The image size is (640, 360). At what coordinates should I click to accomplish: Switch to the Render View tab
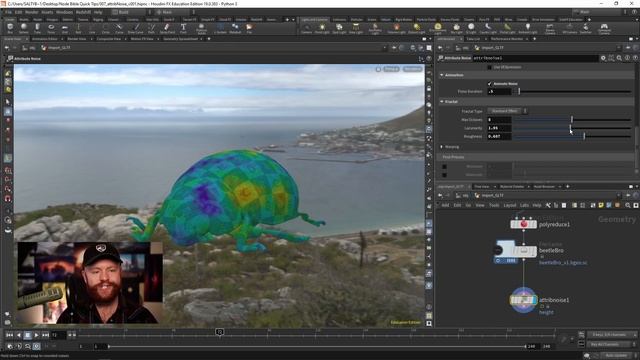point(77,39)
